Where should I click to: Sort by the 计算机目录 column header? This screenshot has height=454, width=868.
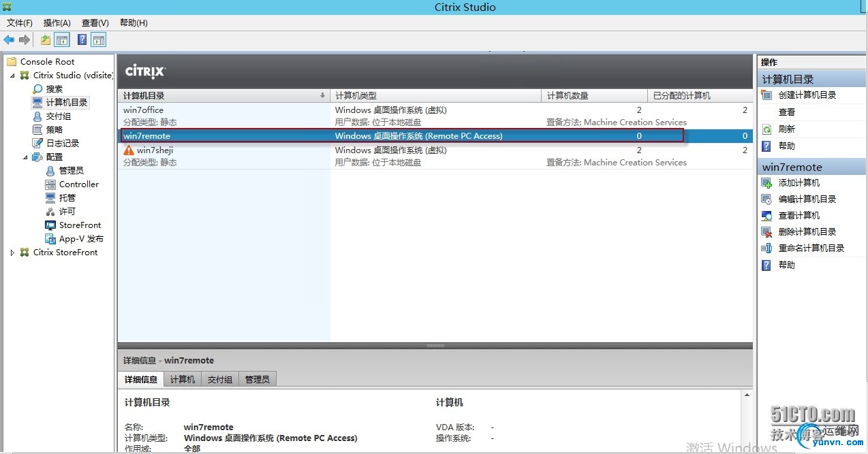pos(223,96)
